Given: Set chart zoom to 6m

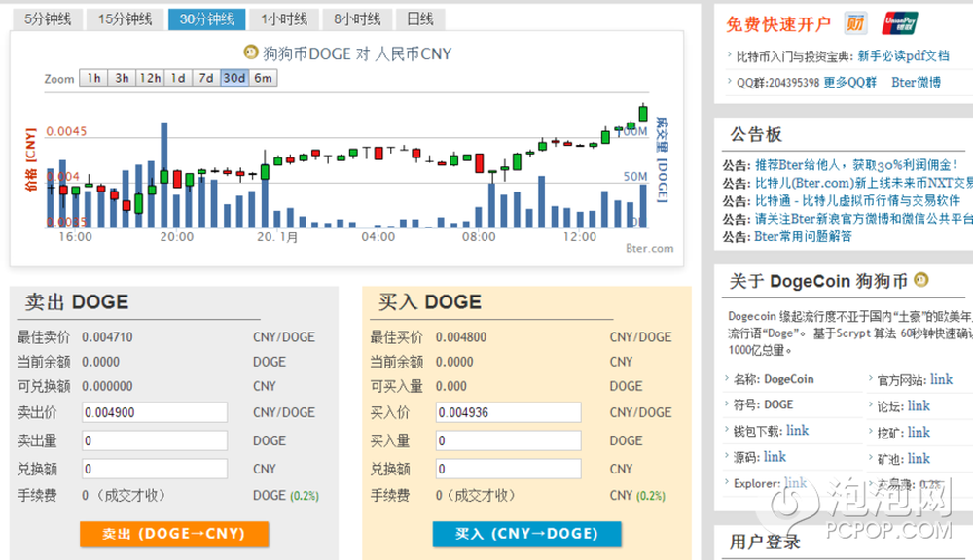Looking at the screenshot, I should coord(263,78).
